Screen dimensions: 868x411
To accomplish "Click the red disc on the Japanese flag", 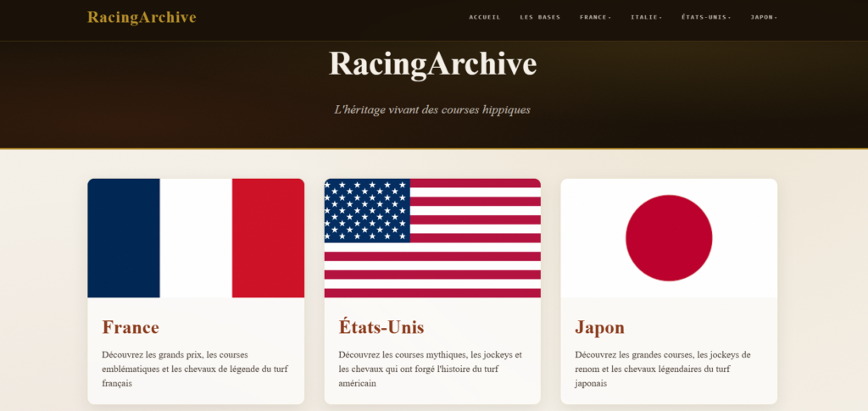I will [x=669, y=238].
